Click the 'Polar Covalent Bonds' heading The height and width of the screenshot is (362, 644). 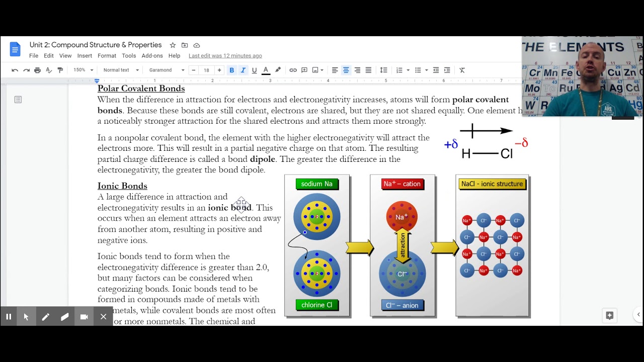click(x=141, y=88)
